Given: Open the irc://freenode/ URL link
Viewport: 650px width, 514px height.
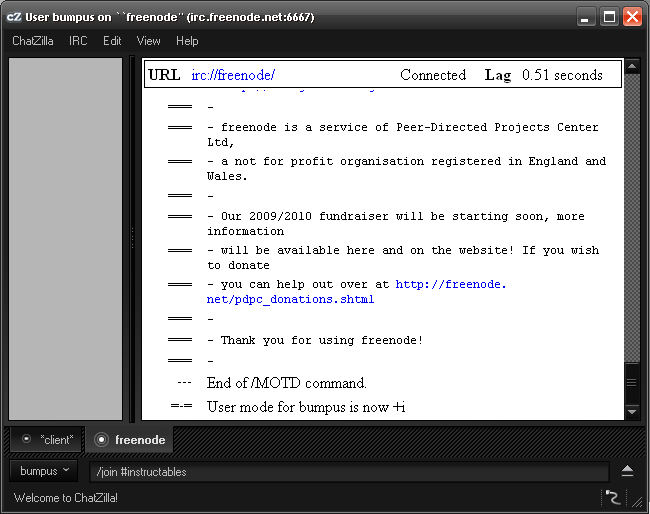Looking at the screenshot, I should click(x=233, y=75).
